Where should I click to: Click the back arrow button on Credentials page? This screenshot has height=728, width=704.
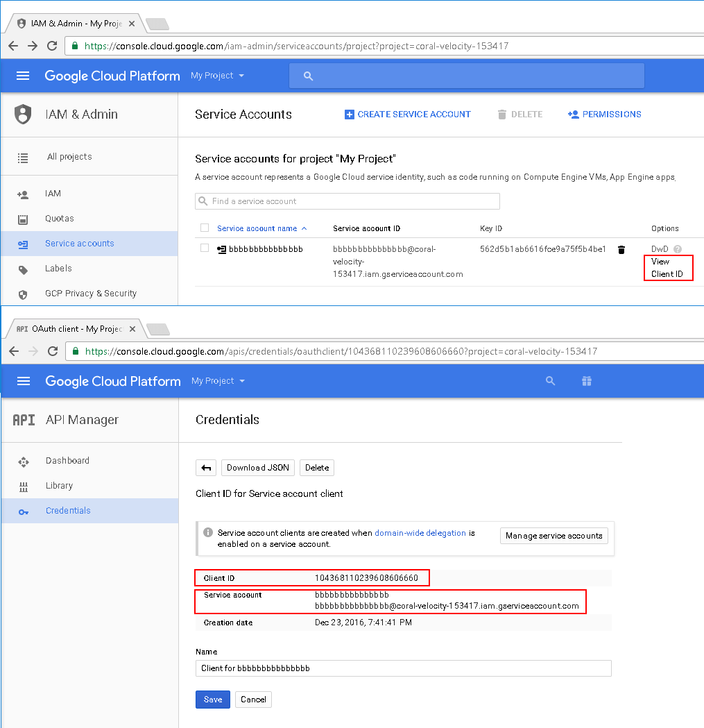click(x=206, y=468)
